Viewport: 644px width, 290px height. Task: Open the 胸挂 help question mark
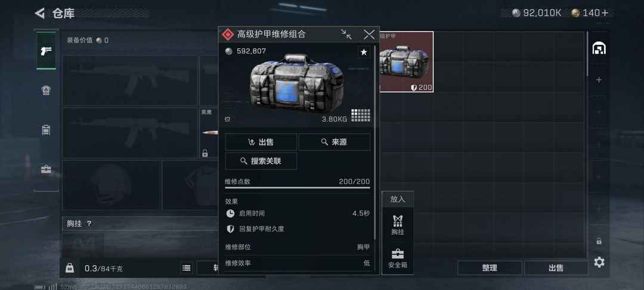coord(89,224)
